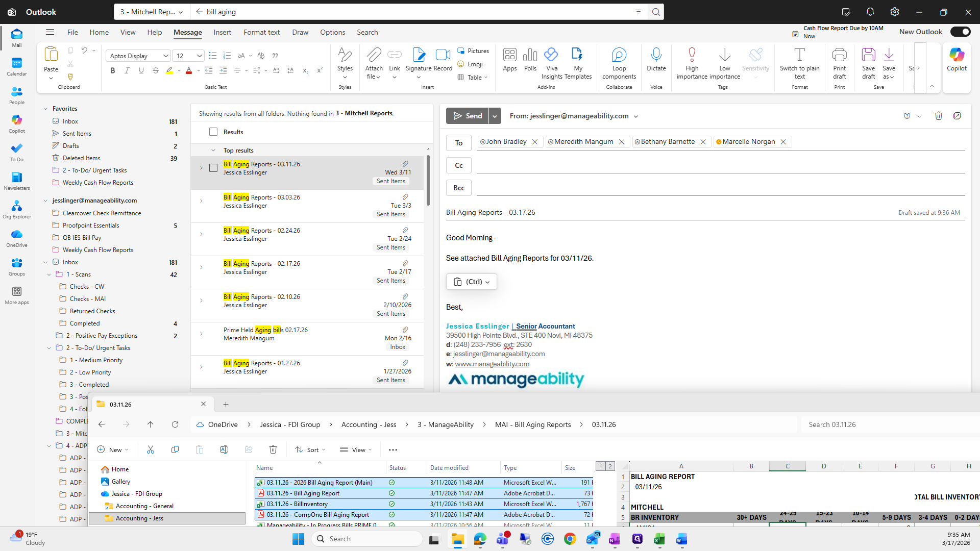Tick checkbox for Bill Aging Reports 03.11.26
This screenshot has width=980, height=551.
pyautogui.click(x=213, y=168)
